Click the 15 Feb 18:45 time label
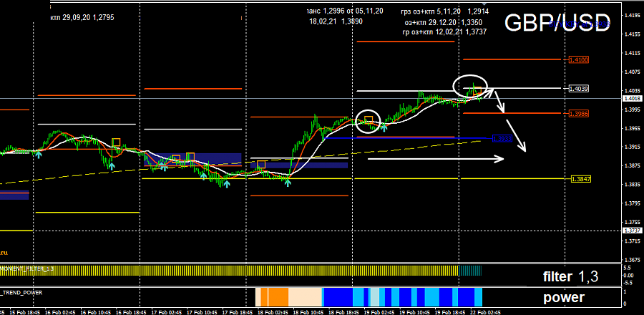Image resolution: width=644 pixels, height=315 pixels. point(24,312)
